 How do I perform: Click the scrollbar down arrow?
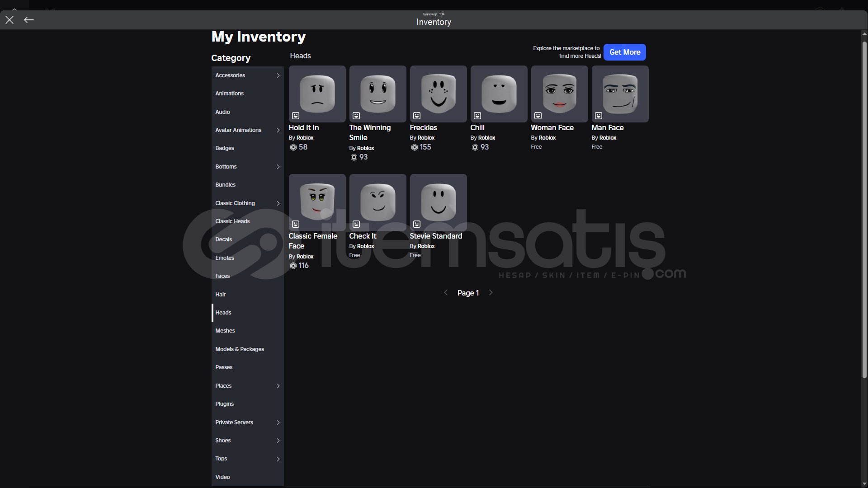click(864, 484)
